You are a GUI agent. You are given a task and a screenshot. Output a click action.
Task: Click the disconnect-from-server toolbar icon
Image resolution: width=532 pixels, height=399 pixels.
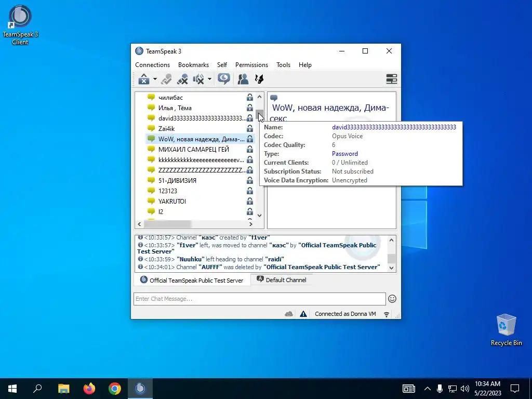tap(144, 79)
